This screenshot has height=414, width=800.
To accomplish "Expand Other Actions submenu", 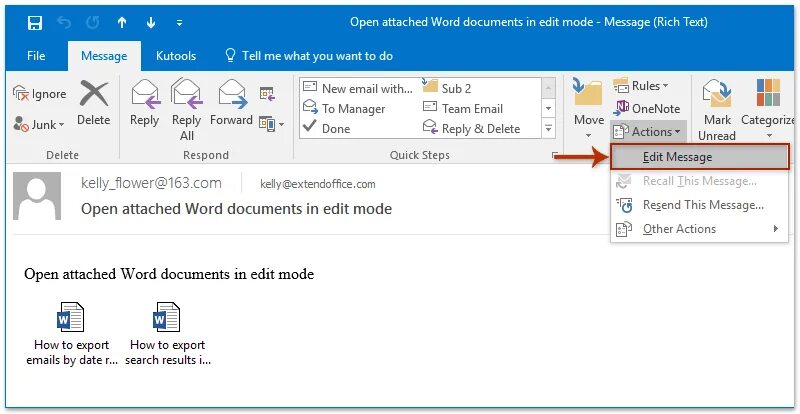I will [699, 229].
